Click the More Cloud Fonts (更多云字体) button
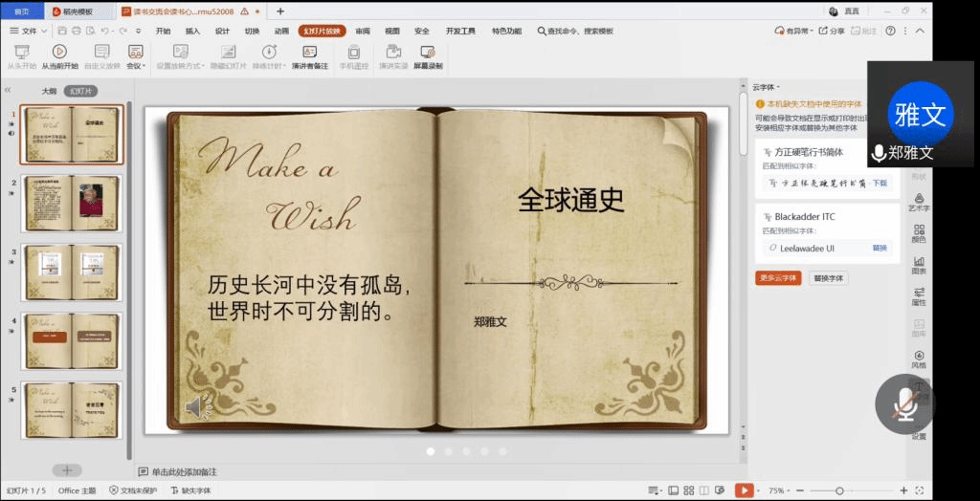Image resolution: width=980 pixels, height=501 pixels. pos(777,278)
